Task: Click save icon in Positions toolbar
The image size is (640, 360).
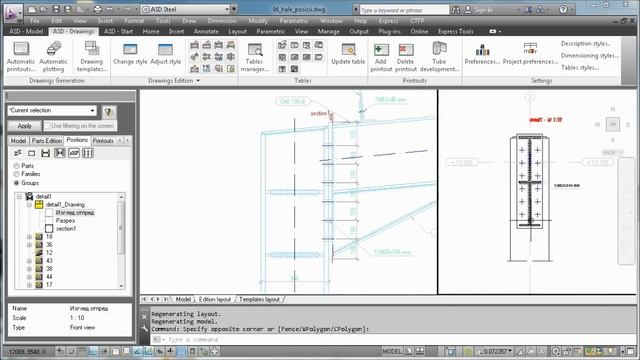Action: 45,153
